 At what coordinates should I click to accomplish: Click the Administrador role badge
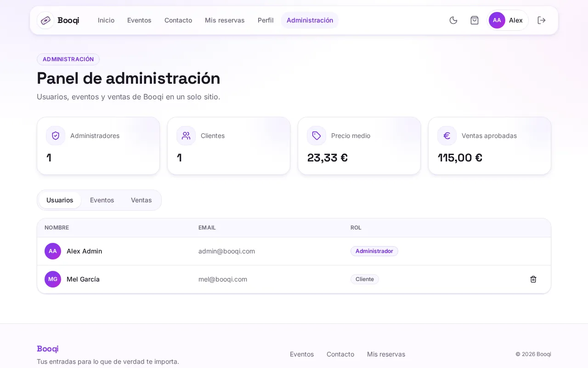(x=374, y=251)
